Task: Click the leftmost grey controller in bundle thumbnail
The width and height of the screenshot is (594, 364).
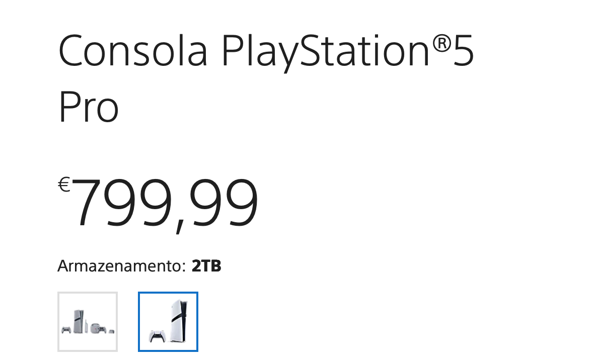Action: pos(66,330)
